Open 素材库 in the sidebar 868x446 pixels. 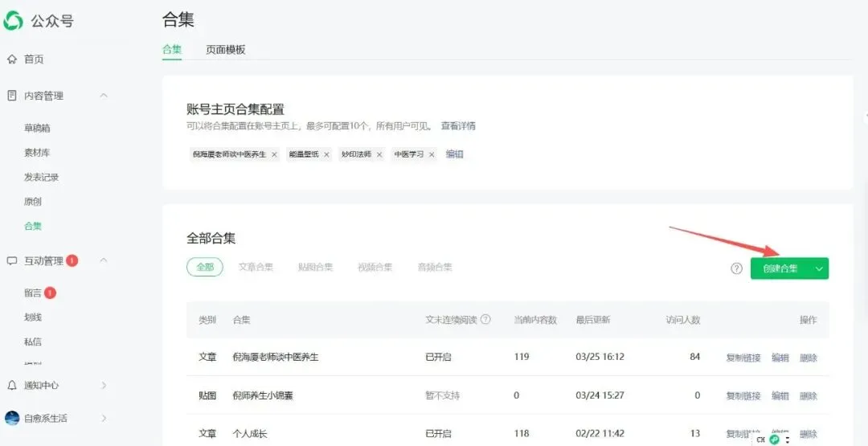click(x=37, y=152)
